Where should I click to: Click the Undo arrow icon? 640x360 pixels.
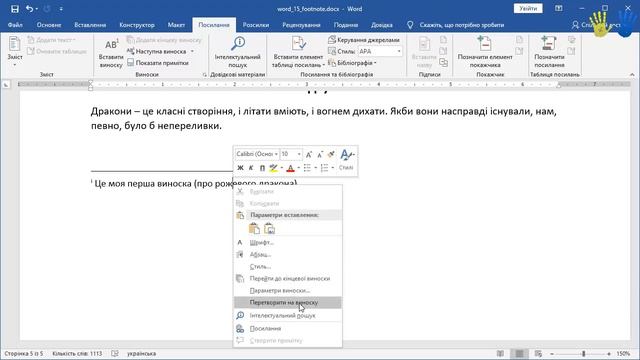pos(29,9)
